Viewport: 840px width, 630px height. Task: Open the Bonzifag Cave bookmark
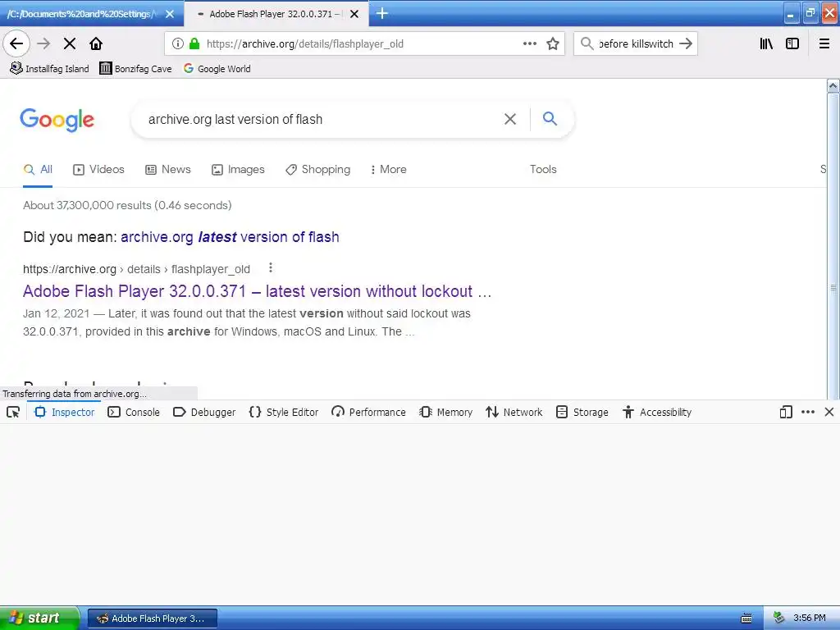click(x=135, y=69)
